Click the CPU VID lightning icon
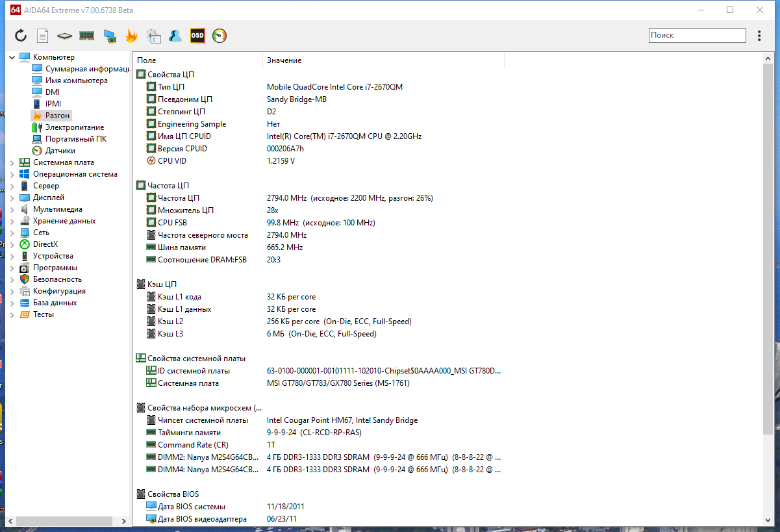The image size is (780, 532). click(x=151, y=161)
